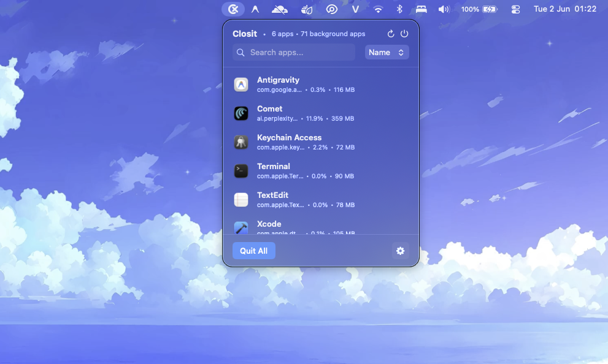
Task: Refresh the Closit app list
Action: (x=391, y=34)
